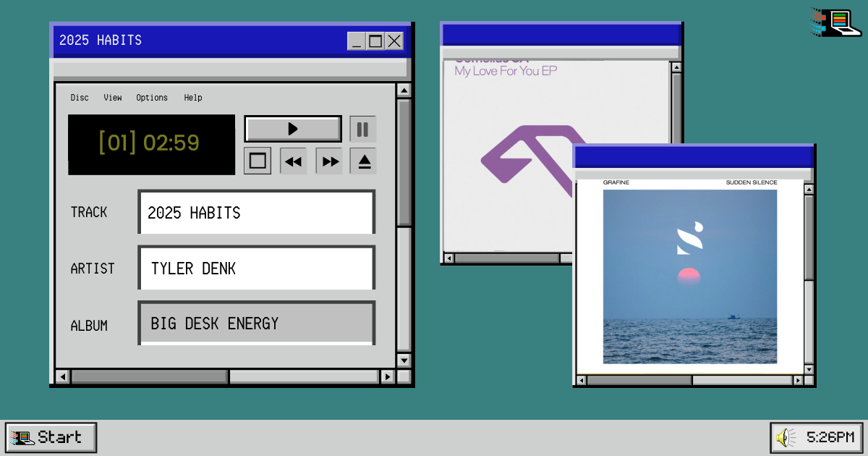Open the computer icon on the desktop
Image resolution: width=868 pixels, height=456 pixels.
(836, 22)
